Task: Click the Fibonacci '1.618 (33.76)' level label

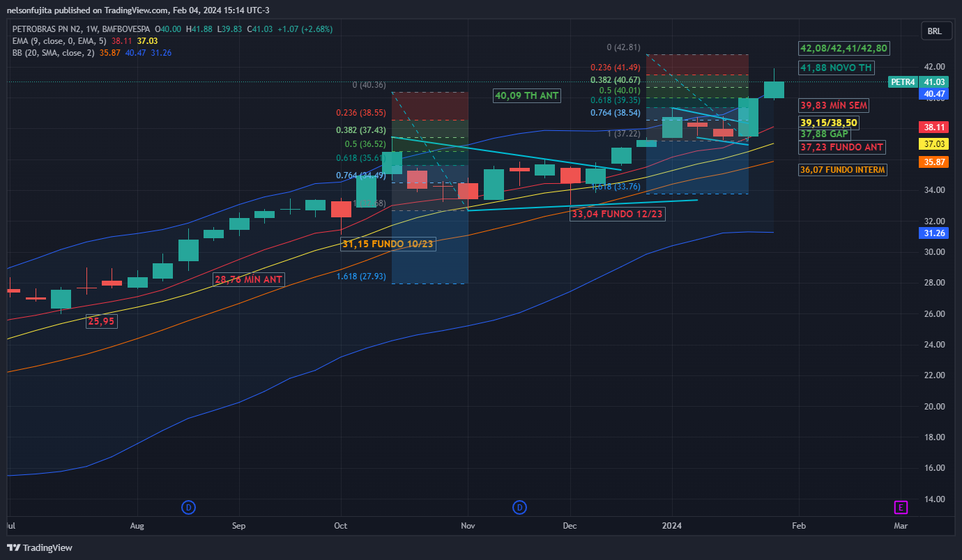Action: tap(616, 187)
